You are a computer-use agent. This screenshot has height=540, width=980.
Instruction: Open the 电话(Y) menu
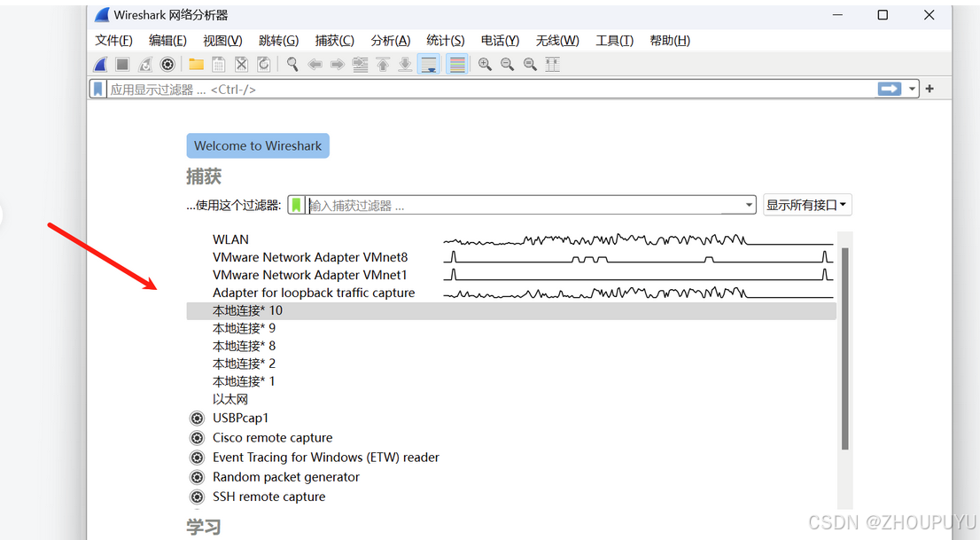tap(500, 41)
